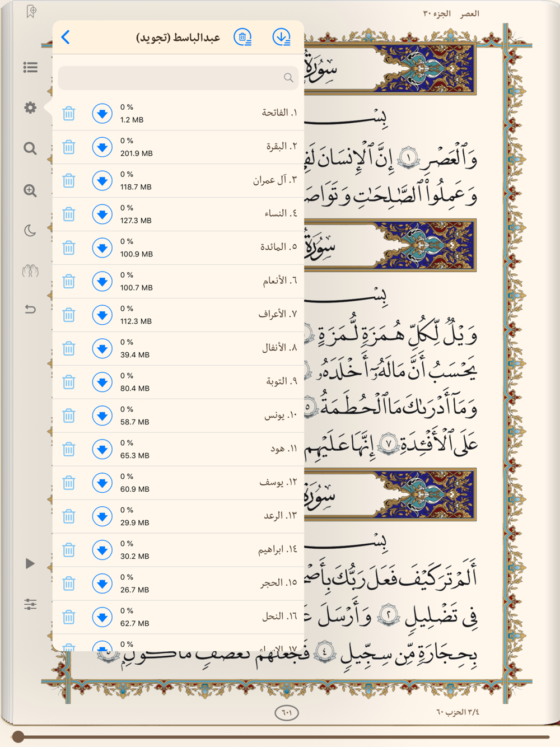Tap الجزء ٣٠ juz label
This screenshot has height=747, width=560.
pos(436,13)
